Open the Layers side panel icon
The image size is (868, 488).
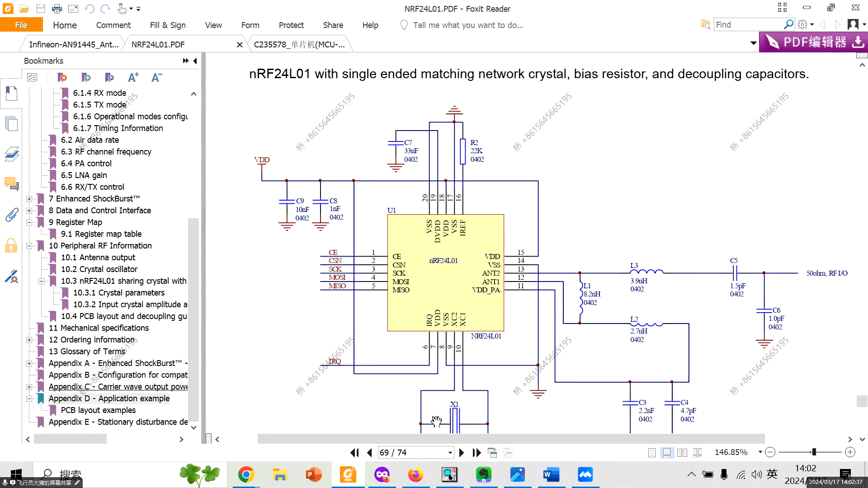[11, 154]
